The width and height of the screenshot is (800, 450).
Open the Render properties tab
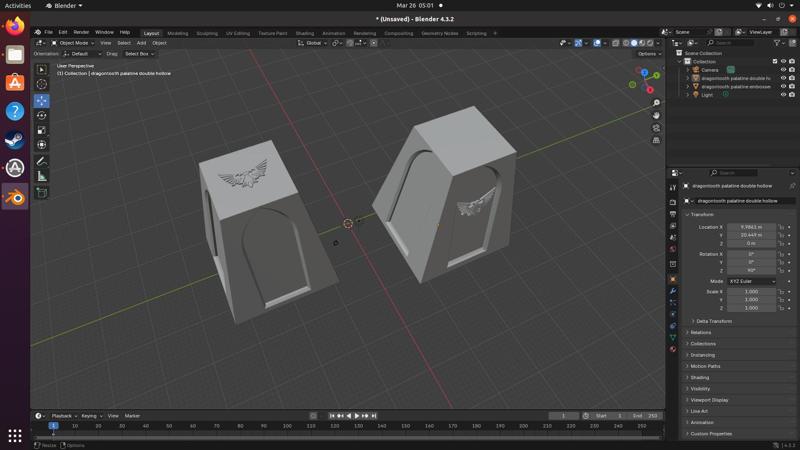[x=673, y=203]
